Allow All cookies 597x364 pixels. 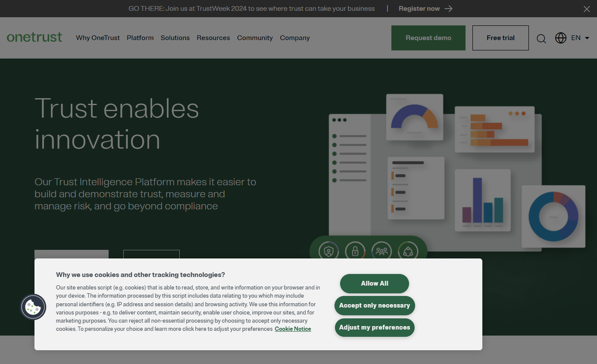[x=375, y=283]
